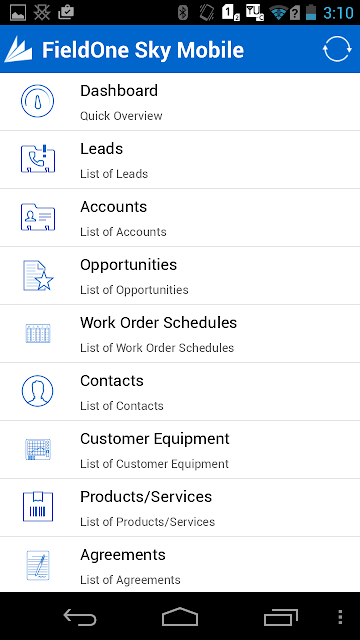Tap the Android home button
Image resolution: width=360 pixels, height=640 pixels.
[x=180, y=617]
